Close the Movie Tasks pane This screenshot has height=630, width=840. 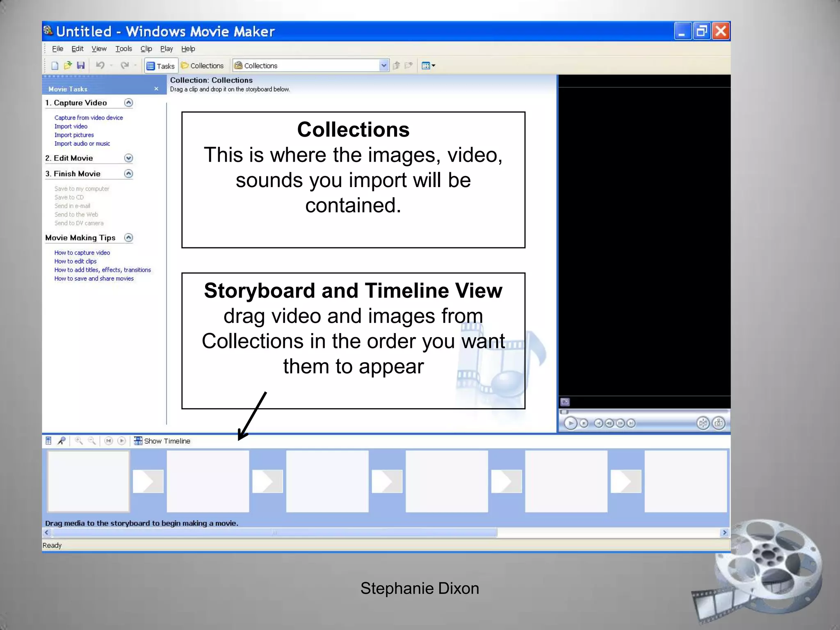[156, 89]
